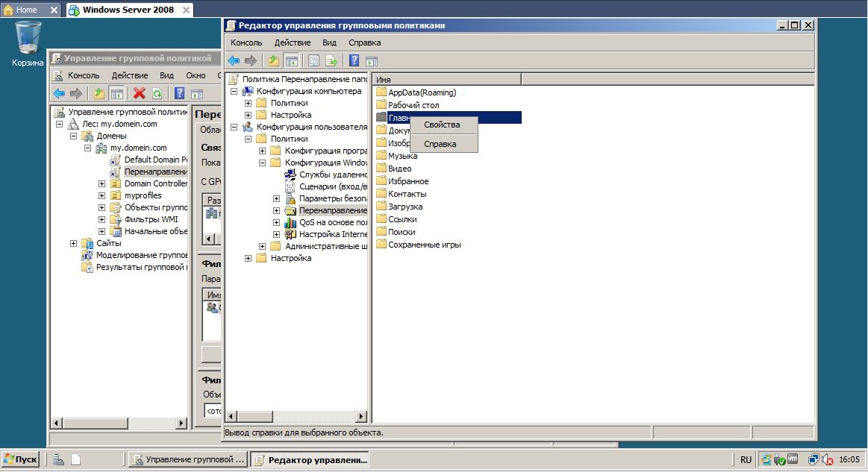Click the Help icon in Group Policy Management toolbar
The image size is (868, 472).
pos(180,93)
